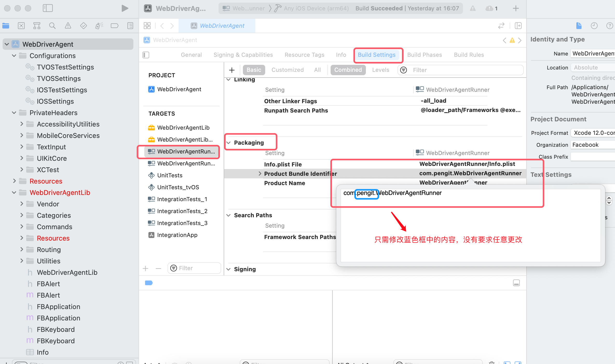Add a build setting with plus
This screenshot has width=615, height=364.
click(x=232, y=70)
